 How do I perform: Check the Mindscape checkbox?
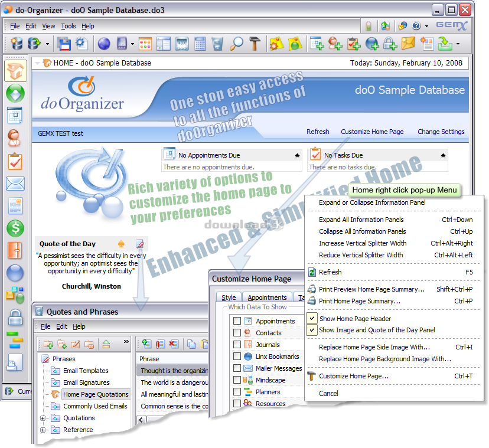coord(237,380)
